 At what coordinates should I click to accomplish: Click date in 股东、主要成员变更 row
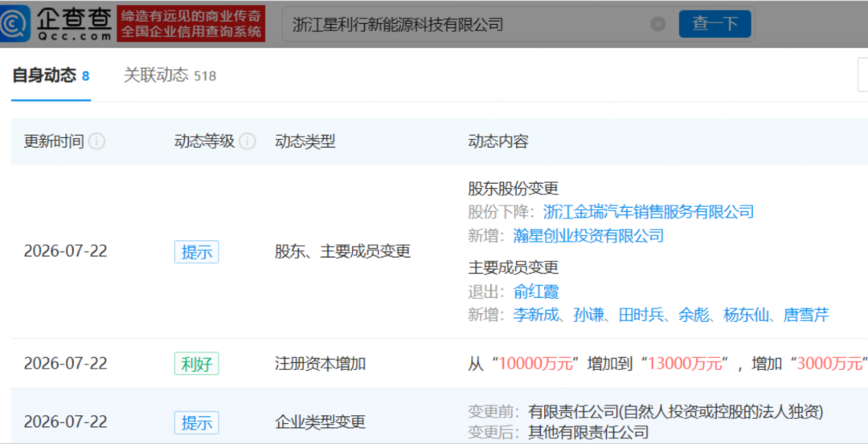(65, 251)
